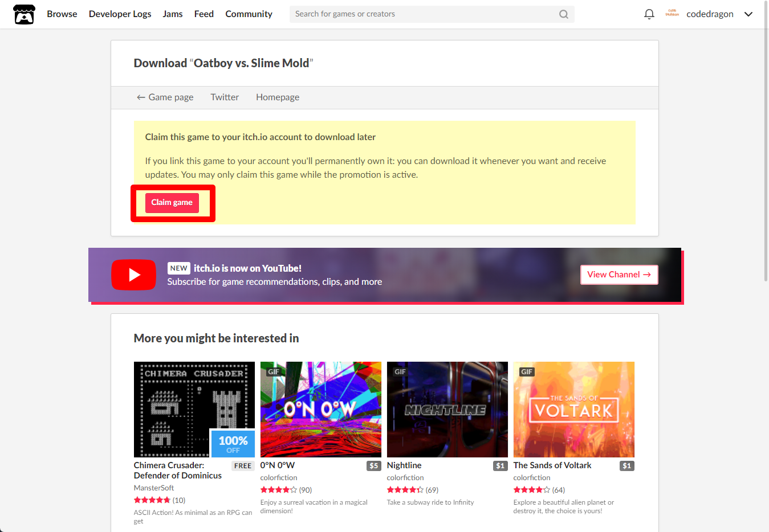The width and height of the screenshot is (769, 532).
Task: Click the star rating with (10) reviews
Action: point(152,500)
